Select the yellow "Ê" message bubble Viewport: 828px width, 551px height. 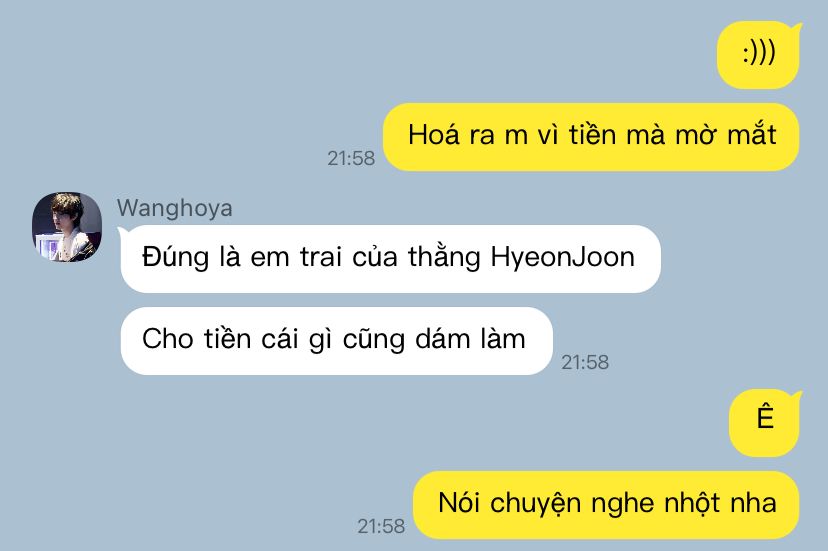[x=765, y=423]
